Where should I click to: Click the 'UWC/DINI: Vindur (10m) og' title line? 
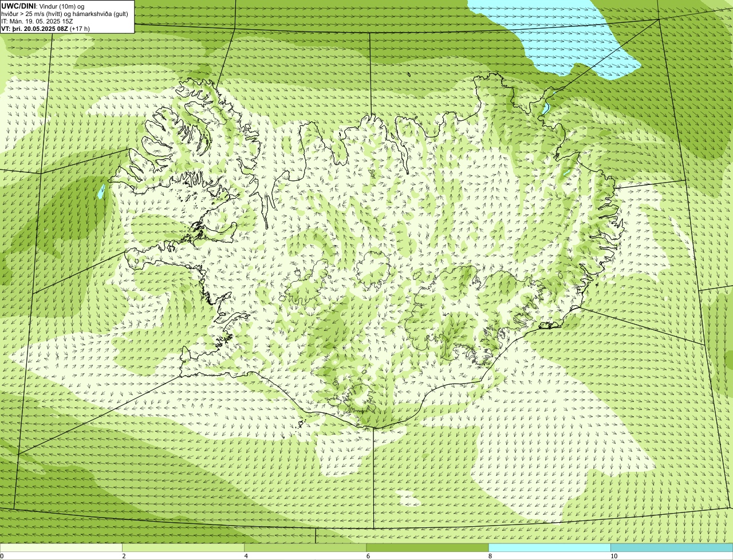[x=43, y=6]
